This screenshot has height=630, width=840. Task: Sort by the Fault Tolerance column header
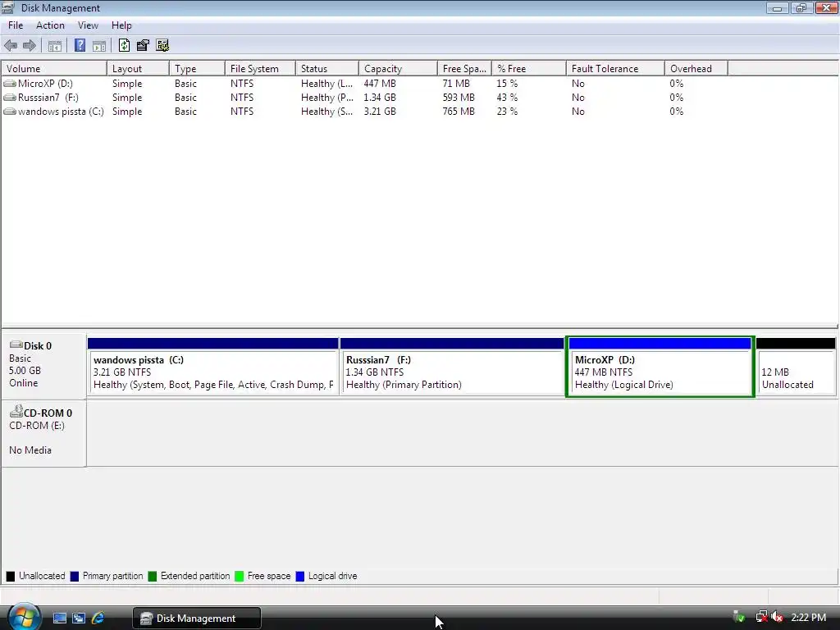(x=615, y=69)
